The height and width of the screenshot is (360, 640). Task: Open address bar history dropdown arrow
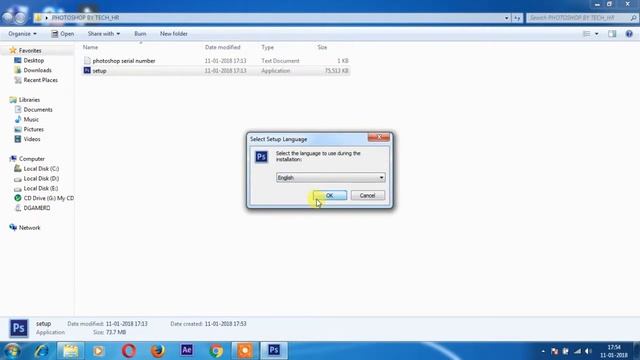coord(507,18)
